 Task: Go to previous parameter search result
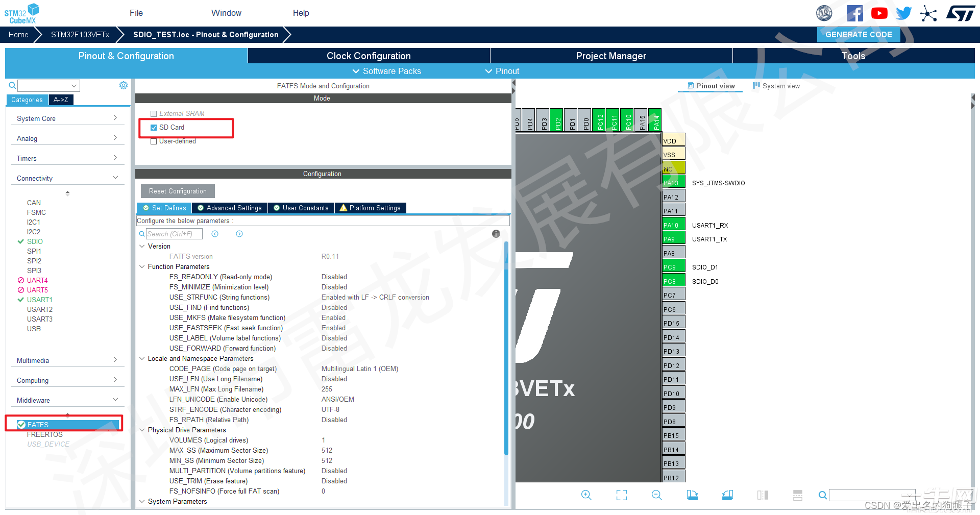pyautogui.click(x=215, y=234)
